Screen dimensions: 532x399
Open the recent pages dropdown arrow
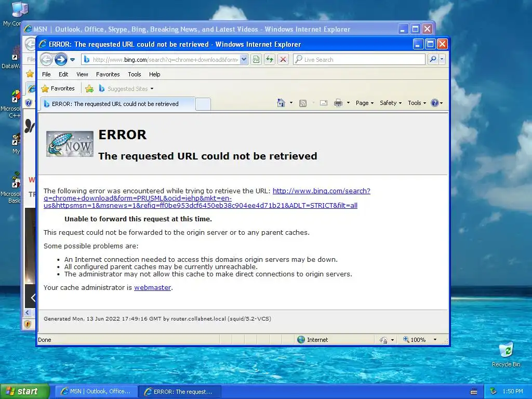pyautogui.click(x=73, y=60)
